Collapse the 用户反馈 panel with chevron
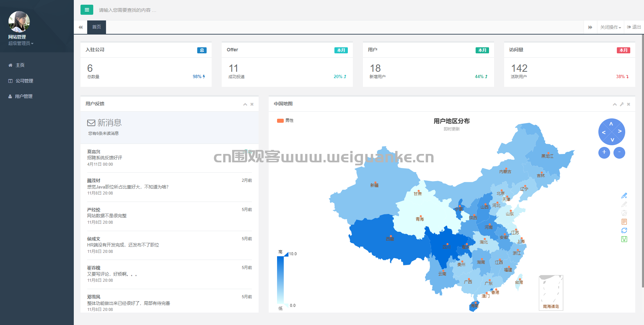The height and width of the screenshot is (325, 644). coord(245,104)
